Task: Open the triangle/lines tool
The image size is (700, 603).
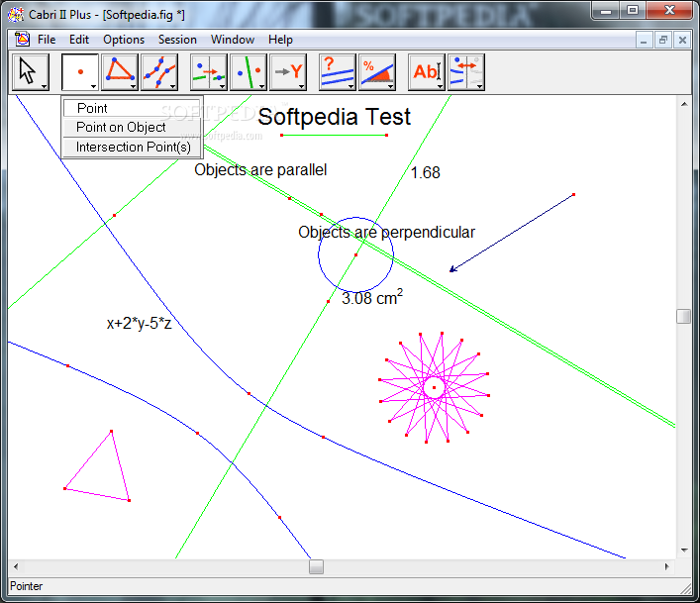Action: coord(120,72)
